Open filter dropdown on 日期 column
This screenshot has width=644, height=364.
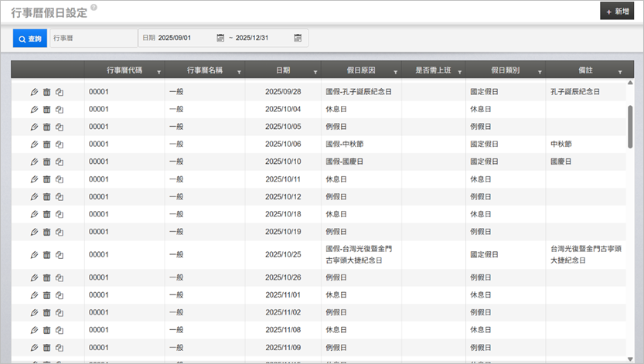click(x=316, y=72)
